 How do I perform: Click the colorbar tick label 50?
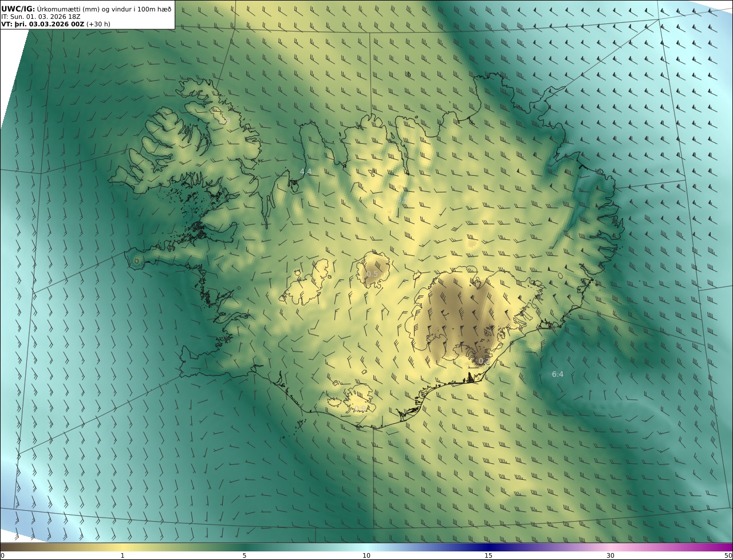pos(728,555)
